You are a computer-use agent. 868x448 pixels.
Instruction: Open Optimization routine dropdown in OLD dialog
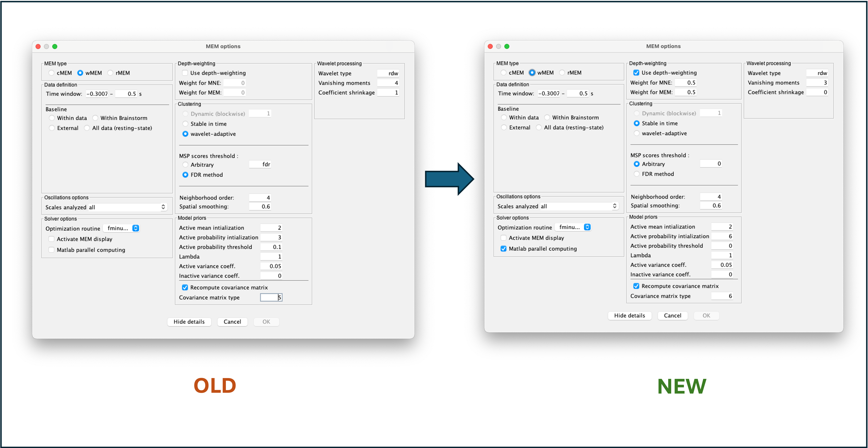point(121,228)
